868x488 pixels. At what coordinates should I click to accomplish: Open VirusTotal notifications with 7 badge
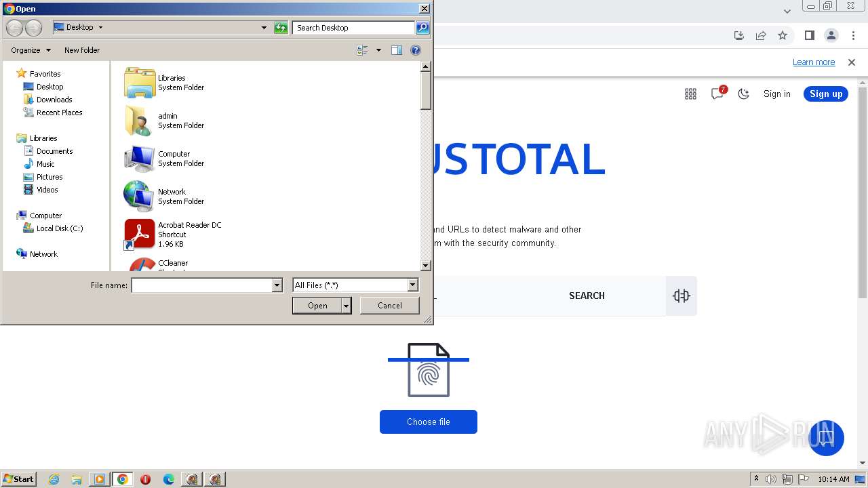point(718,94)
